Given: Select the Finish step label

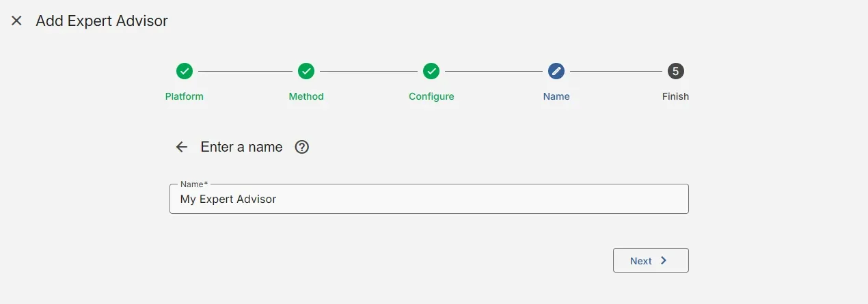Looking at the screenshot, I should (675, 96).
